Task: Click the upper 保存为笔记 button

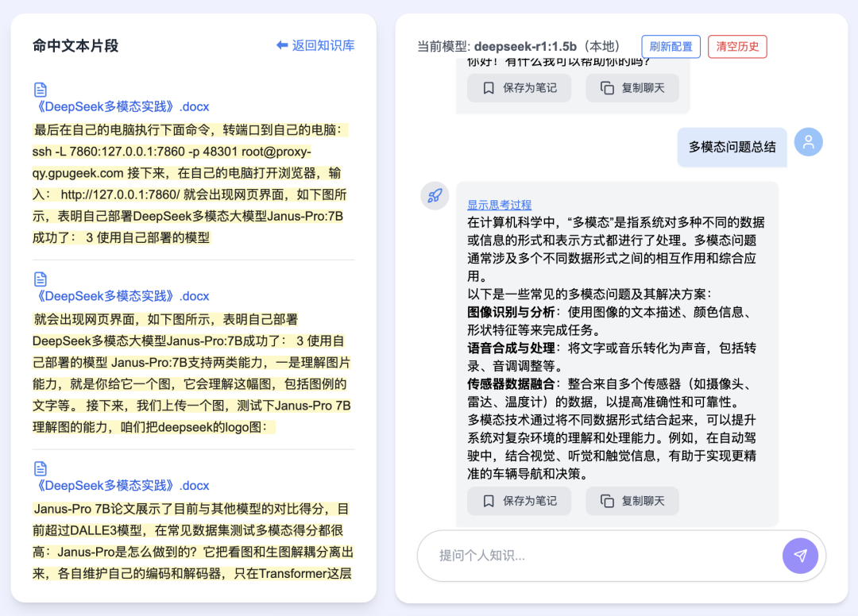Action: click(x=519, y=88)
